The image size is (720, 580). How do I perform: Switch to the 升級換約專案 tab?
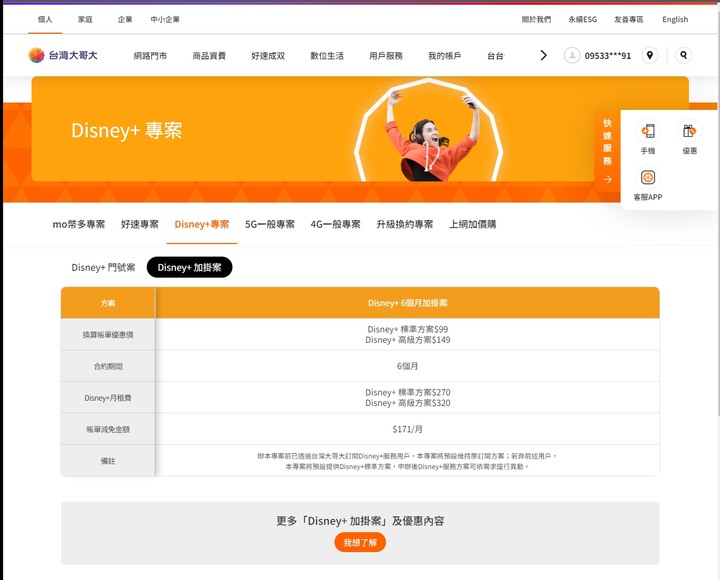click(x=405, y=224)
